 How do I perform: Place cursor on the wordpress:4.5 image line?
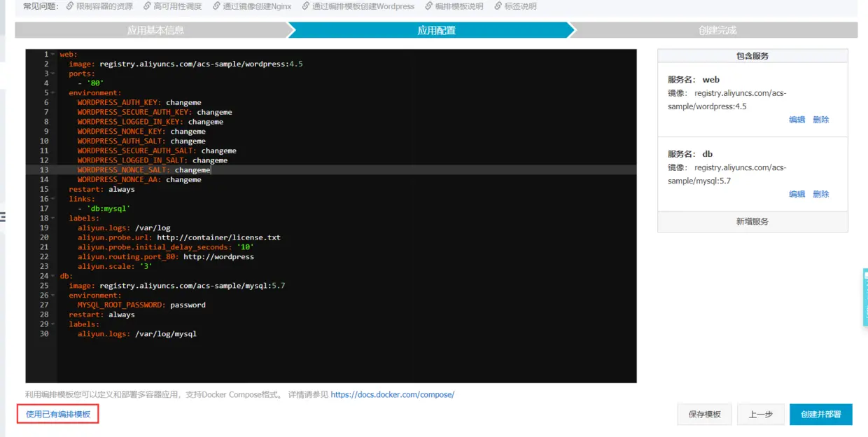pos(185,64)
